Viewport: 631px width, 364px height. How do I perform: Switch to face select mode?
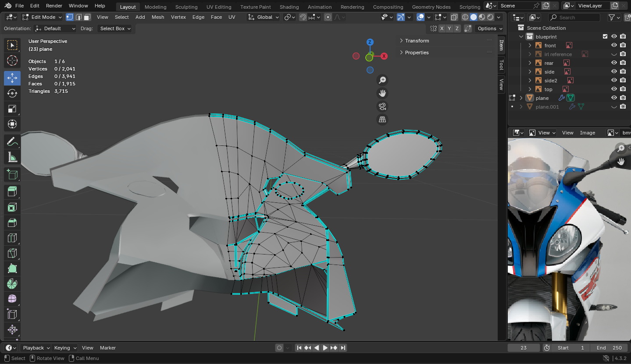click(x=87, y=17)
